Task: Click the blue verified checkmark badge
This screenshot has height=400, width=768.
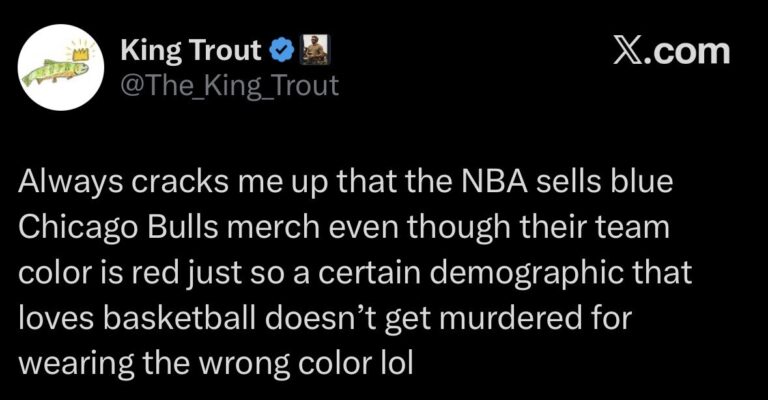Action: 280,50
